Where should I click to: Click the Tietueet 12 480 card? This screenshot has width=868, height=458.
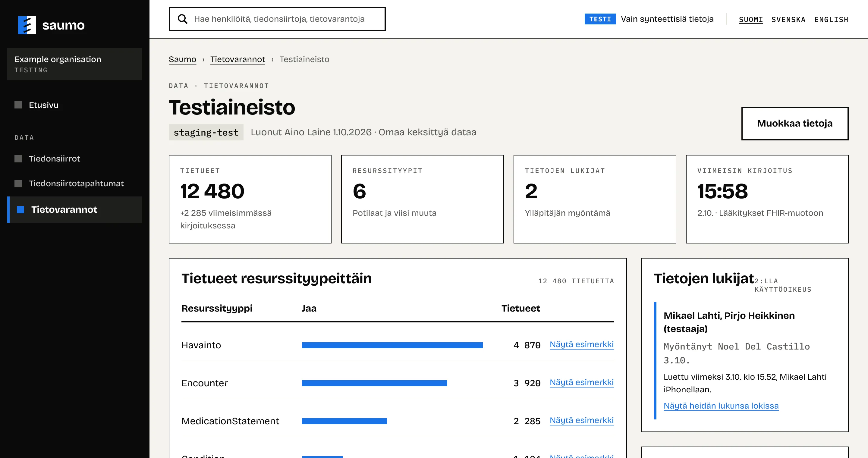[250, 199]
